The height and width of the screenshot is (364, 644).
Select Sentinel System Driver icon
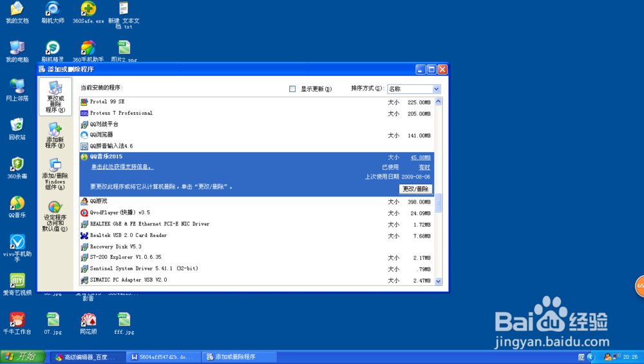[84, 269]
